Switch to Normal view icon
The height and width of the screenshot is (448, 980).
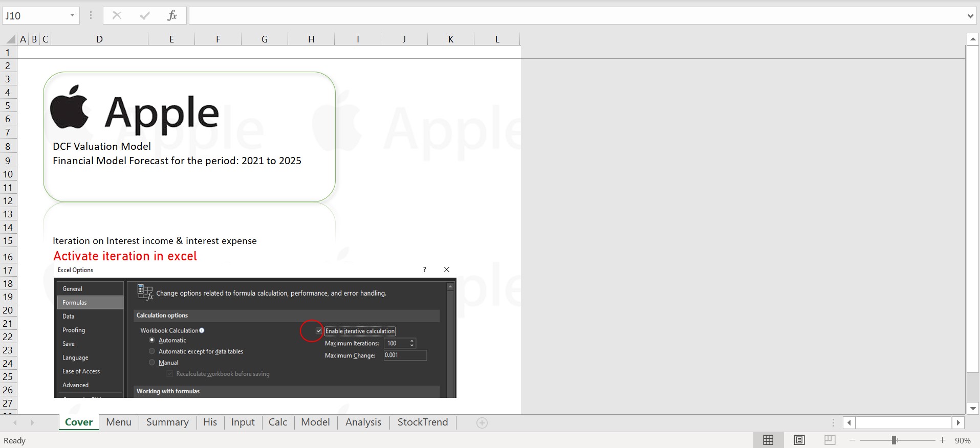coord(768,440)
